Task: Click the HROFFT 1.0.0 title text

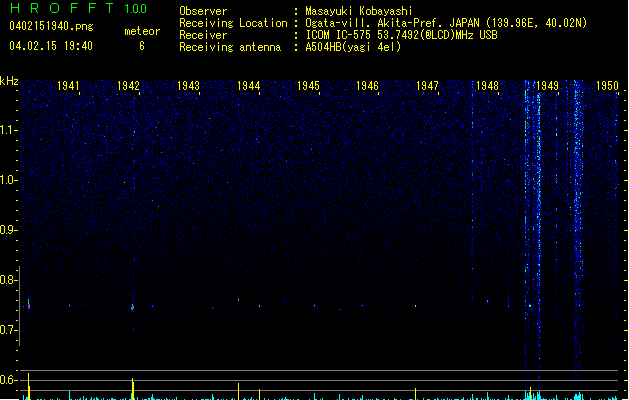Action: 79,8
